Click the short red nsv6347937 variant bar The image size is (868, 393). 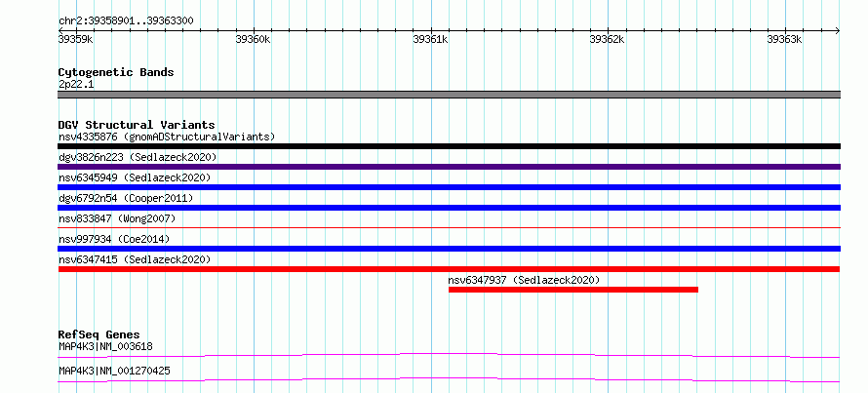pyautogui.click(x=573, y=290)
